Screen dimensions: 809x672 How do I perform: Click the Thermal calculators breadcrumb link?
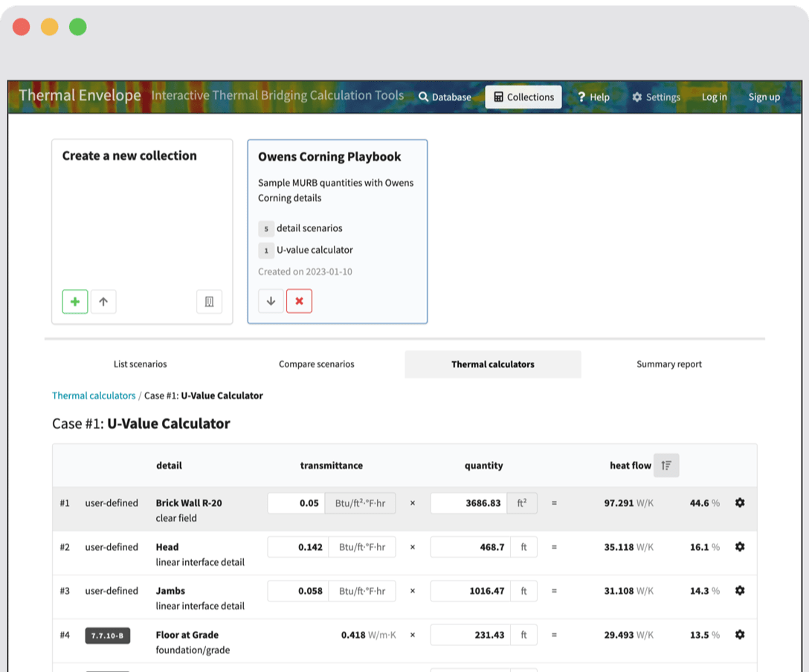pos(94,395)
